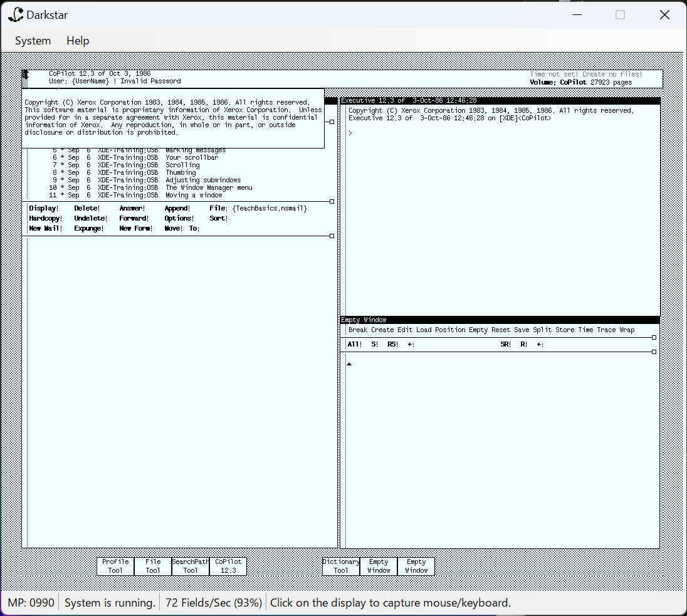This screenshot has width=687, height=616.
Task: Click the Delete! mail command
Action: click(87, 209)
